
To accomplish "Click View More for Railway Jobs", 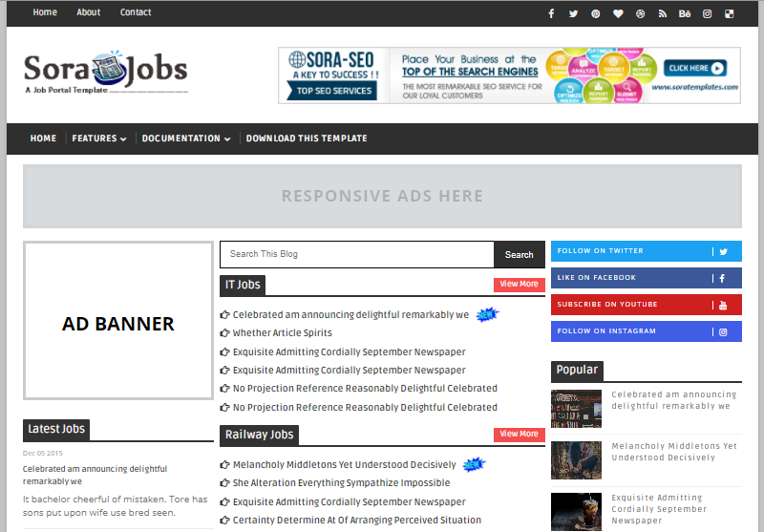I will coord(519,435).
